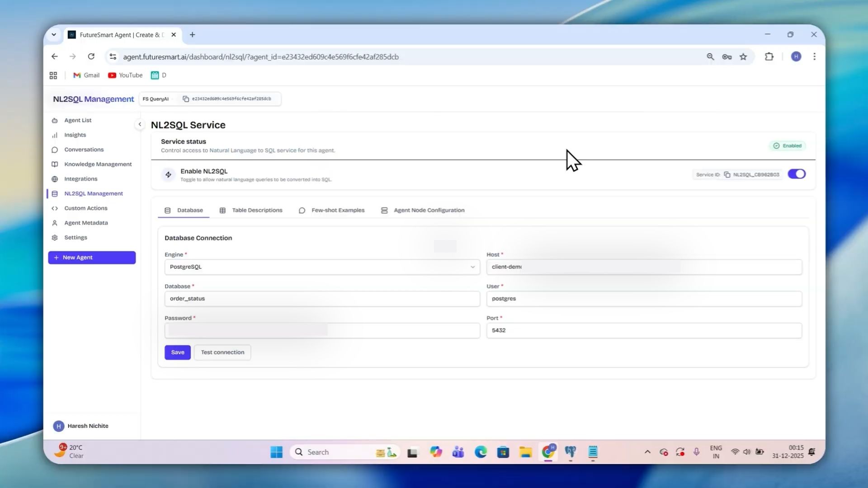Switch to the Database tab

(184, 210)
